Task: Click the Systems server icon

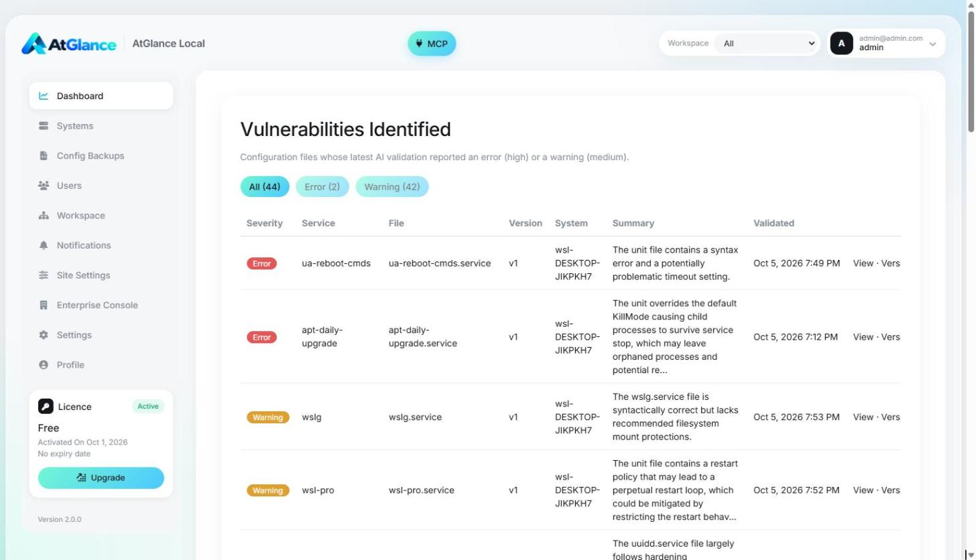Action: click(44, 126)
